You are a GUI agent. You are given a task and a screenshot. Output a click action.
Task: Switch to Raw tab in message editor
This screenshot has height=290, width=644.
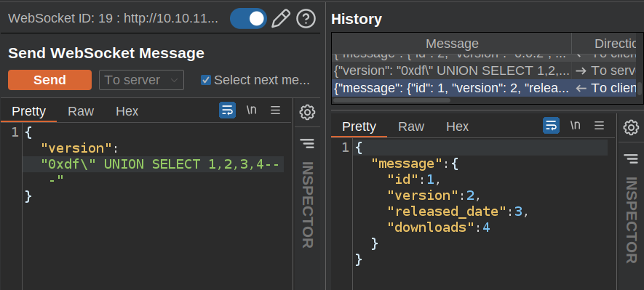81,111
